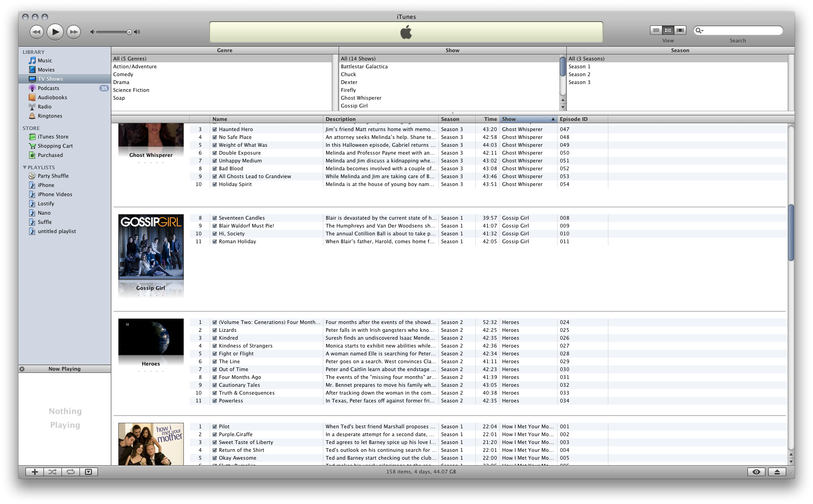Uncheck the Roman Holiday checkbox
813x504 pixels.
coord(215,241)
